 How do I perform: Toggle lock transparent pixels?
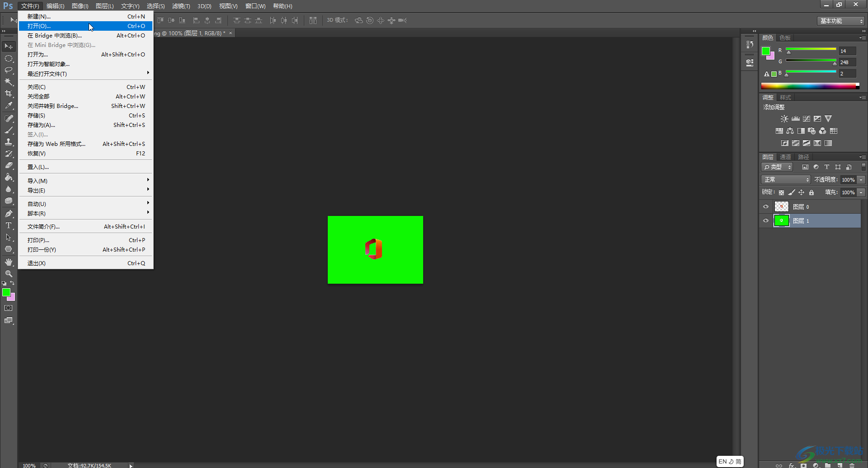[781, 192]
